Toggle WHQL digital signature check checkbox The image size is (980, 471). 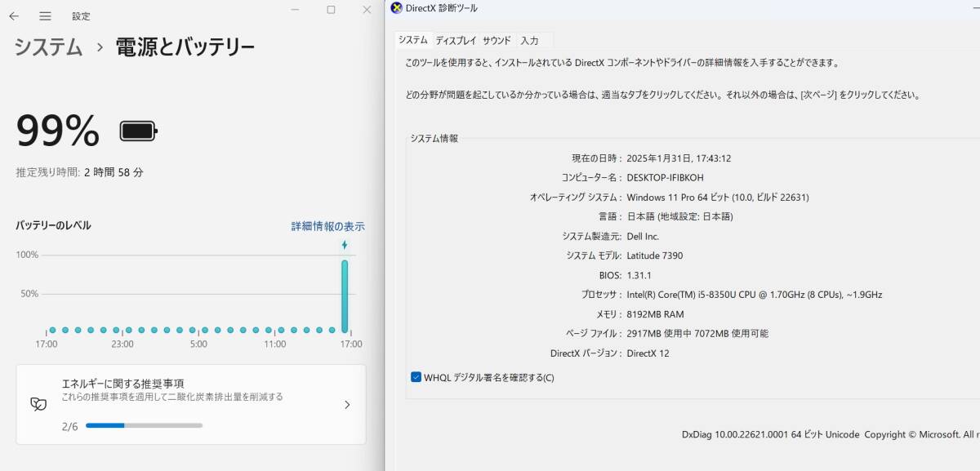(416, 377)
